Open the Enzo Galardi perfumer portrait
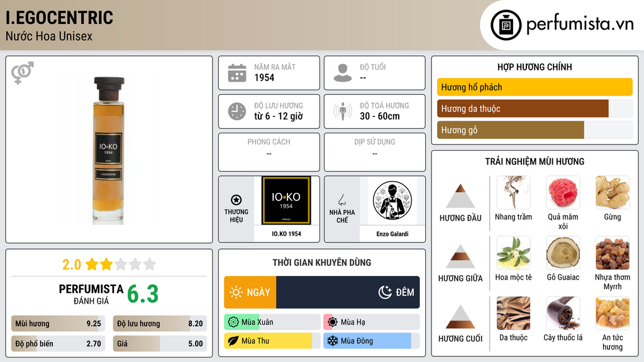Screen dimensions: 644x362 392,200
